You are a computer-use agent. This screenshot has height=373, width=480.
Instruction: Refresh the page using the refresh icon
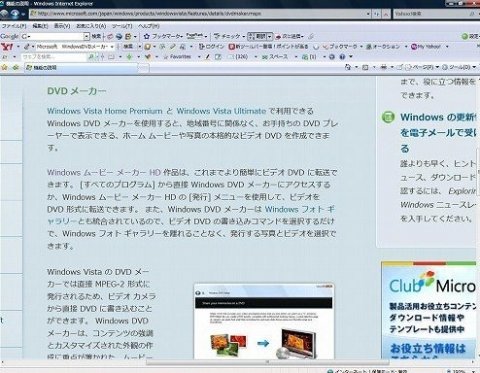[x=377, y=14]
